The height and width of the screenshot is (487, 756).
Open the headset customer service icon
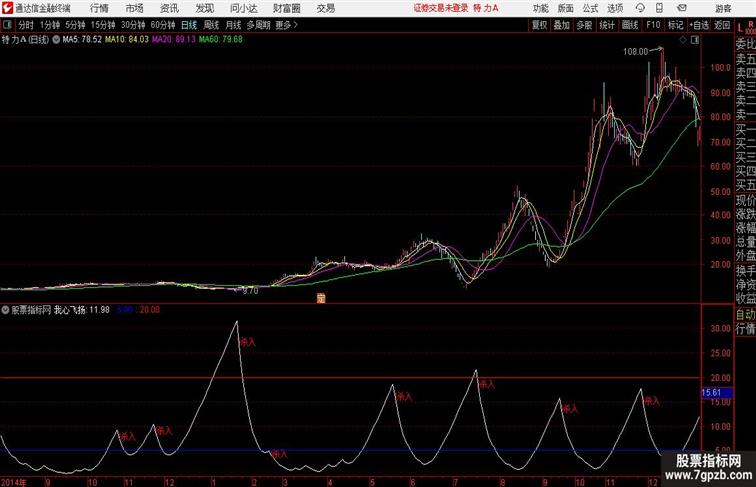pyautogui.click(x=640, y=8)
